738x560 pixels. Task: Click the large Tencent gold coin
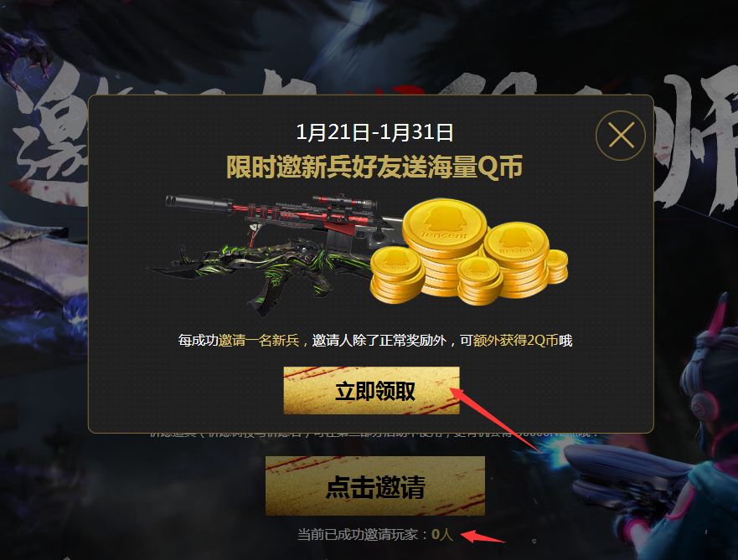[x=444, y=227]
